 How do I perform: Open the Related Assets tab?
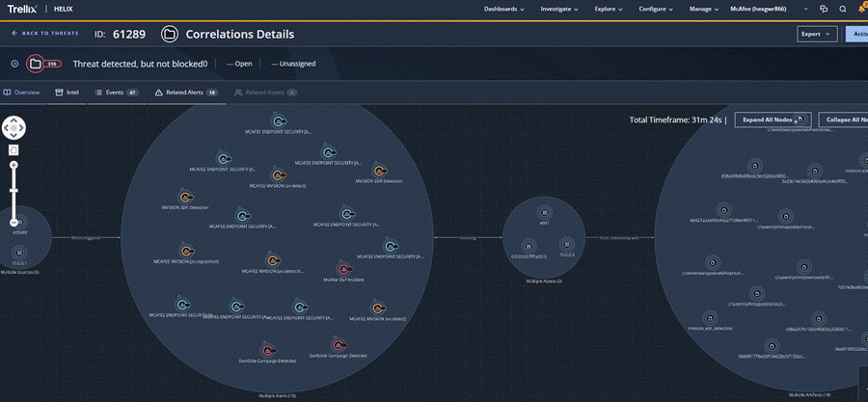click(x=266, y=93)
